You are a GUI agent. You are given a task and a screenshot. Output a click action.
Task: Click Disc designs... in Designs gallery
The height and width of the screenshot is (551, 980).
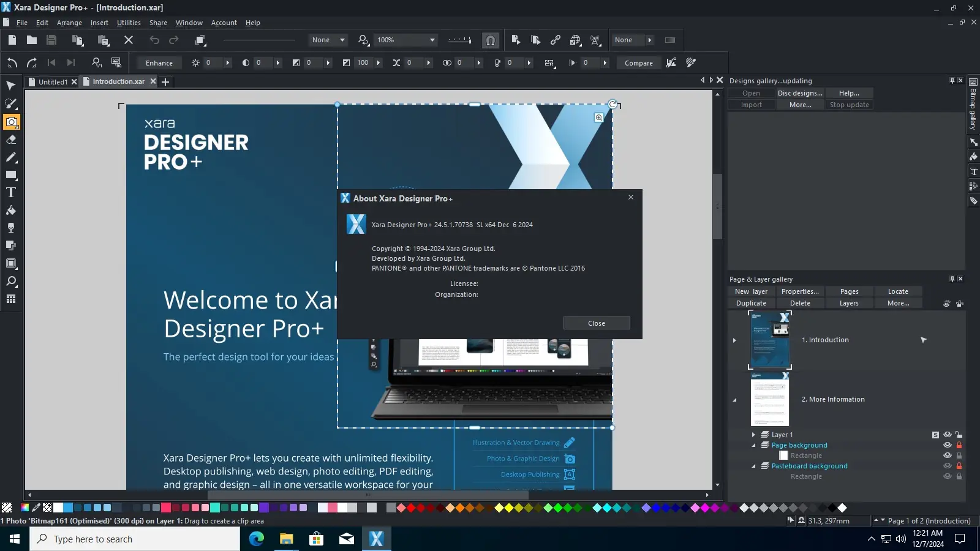pos(800,93)
